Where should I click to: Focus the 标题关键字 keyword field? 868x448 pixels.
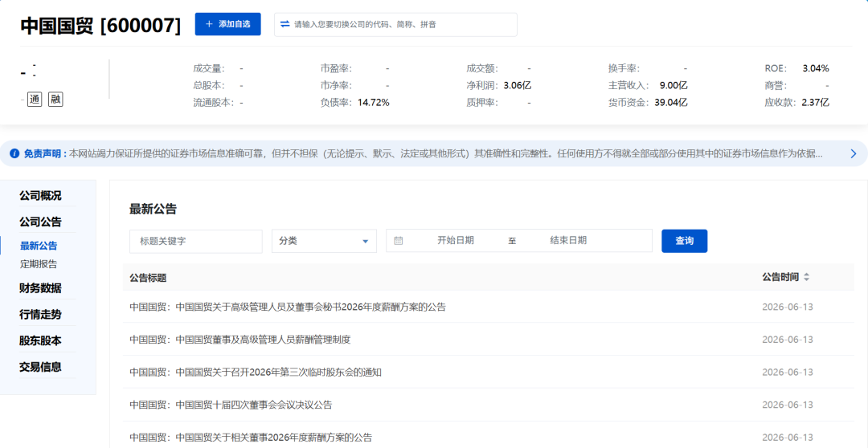[x=196, y=241]
